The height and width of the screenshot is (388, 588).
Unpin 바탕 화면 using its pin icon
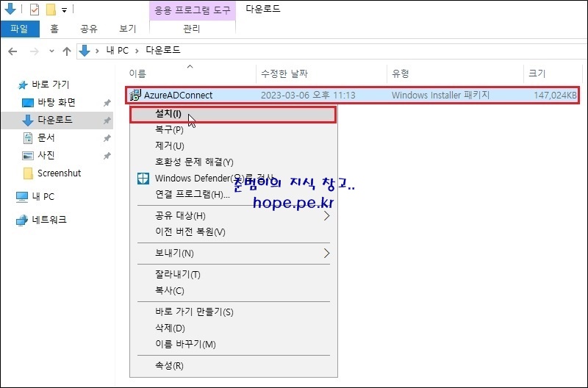(107, 102)
